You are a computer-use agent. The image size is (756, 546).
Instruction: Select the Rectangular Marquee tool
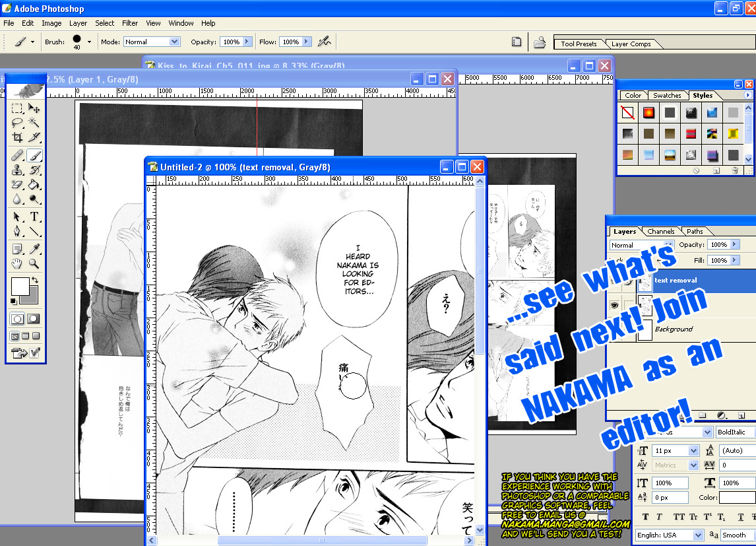tap(17, 108)
